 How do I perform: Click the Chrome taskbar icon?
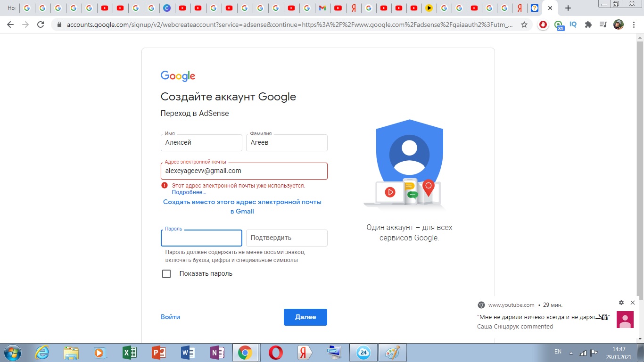[x=245, y=353]
